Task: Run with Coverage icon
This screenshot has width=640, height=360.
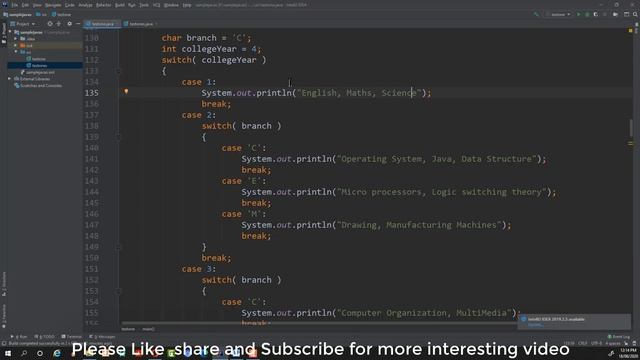Action: tap(596, 14)
